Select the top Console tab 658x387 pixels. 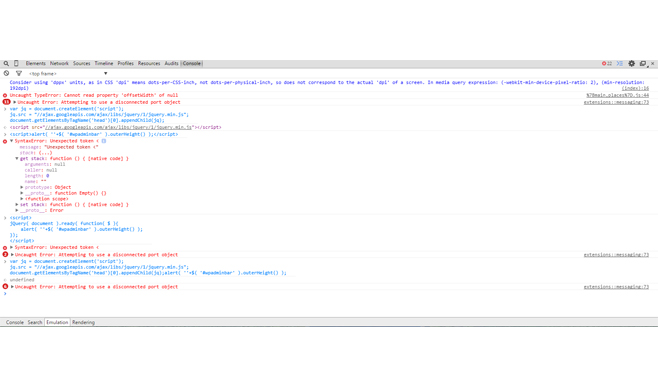point(192,63)
